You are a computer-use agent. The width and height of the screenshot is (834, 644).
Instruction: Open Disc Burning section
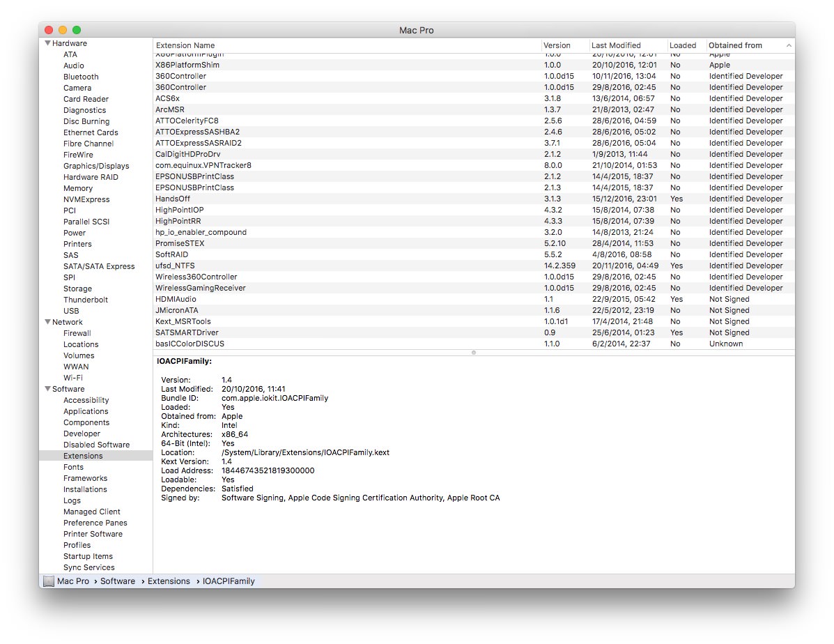pos(86,121)
